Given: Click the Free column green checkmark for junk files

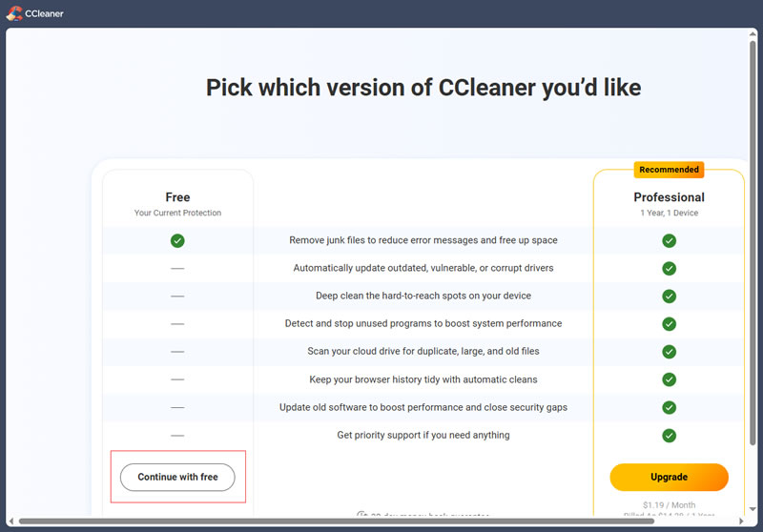Looking at the screenshot, I should click(177, 240).
